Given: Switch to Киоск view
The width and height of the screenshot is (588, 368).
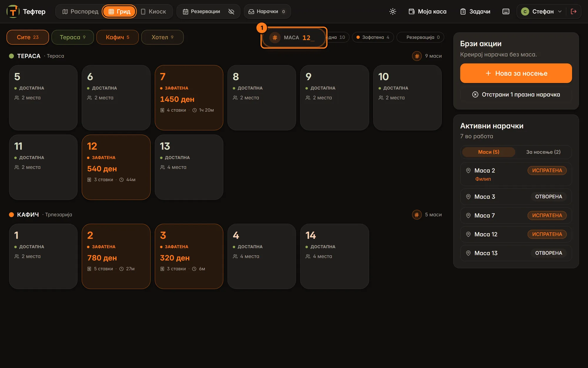Looking at the screenshot, I should click(153, 11).
